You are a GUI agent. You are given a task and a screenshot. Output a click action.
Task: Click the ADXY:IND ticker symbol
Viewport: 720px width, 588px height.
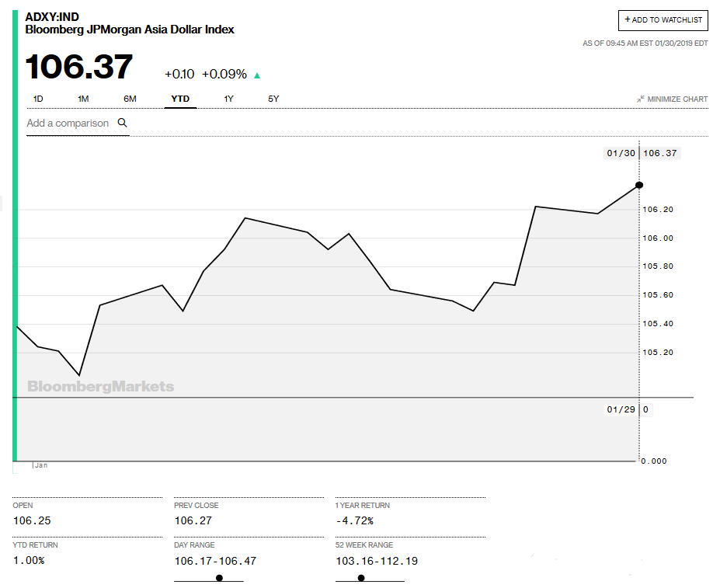point(52,17)
